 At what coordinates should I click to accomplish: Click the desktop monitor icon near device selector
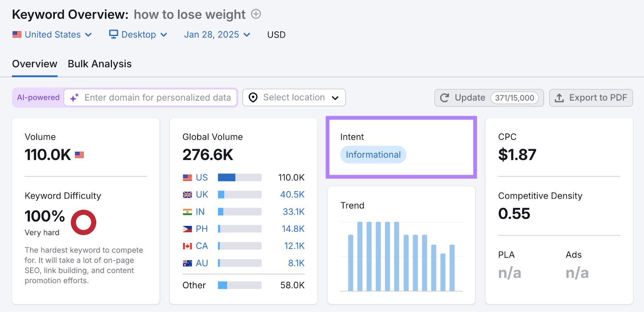pyautogui.click(x=113, y=35)
